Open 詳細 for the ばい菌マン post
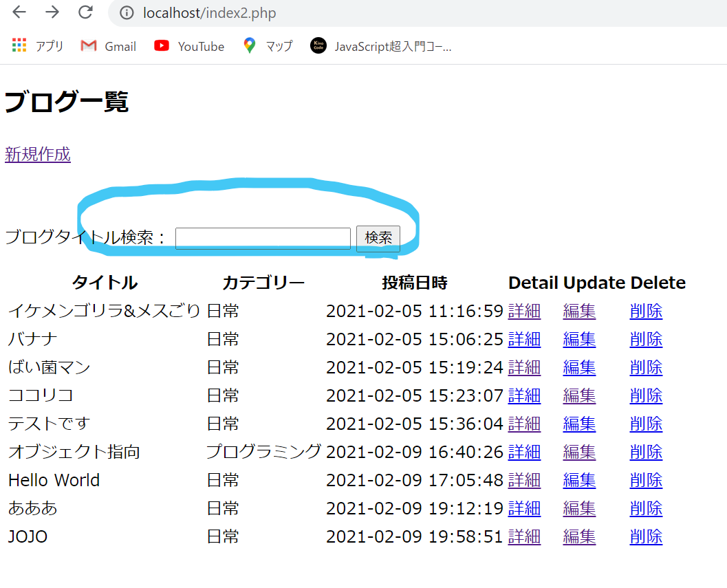The image size is (727, 588). (524, 367)
